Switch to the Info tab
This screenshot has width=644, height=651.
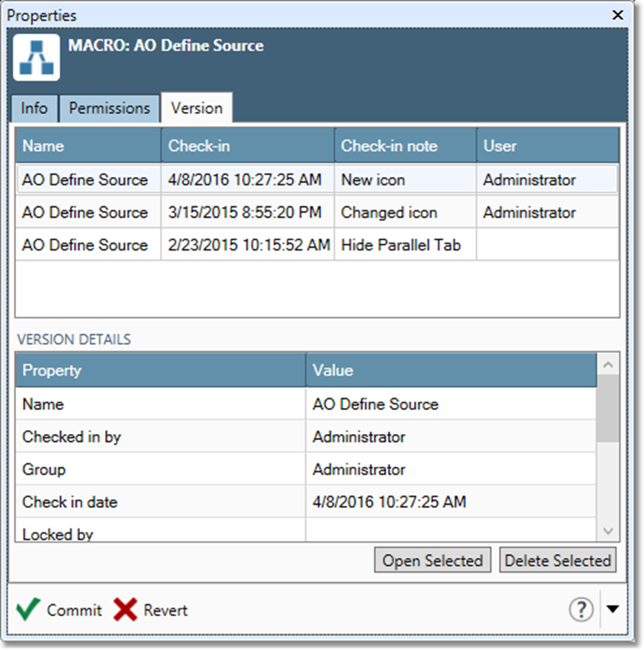point(34,108)
